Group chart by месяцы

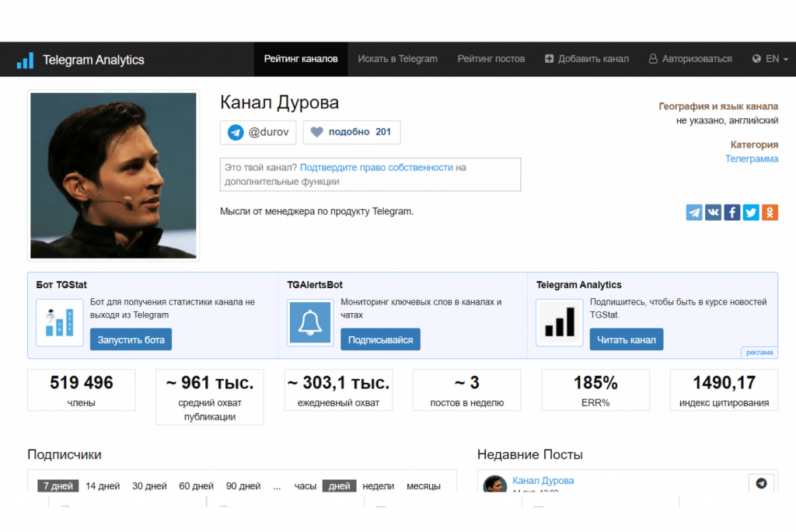(424, 486)
